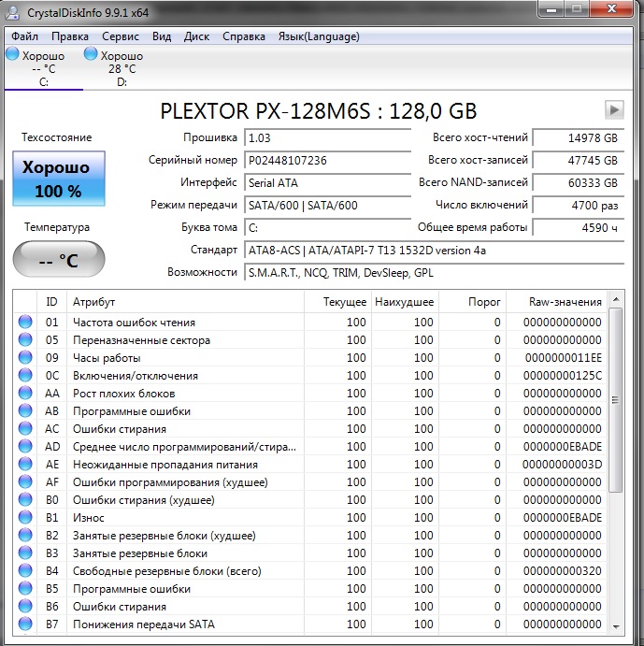
Task: Click raw value 00000000320
Action: click(x=563, y=571)
